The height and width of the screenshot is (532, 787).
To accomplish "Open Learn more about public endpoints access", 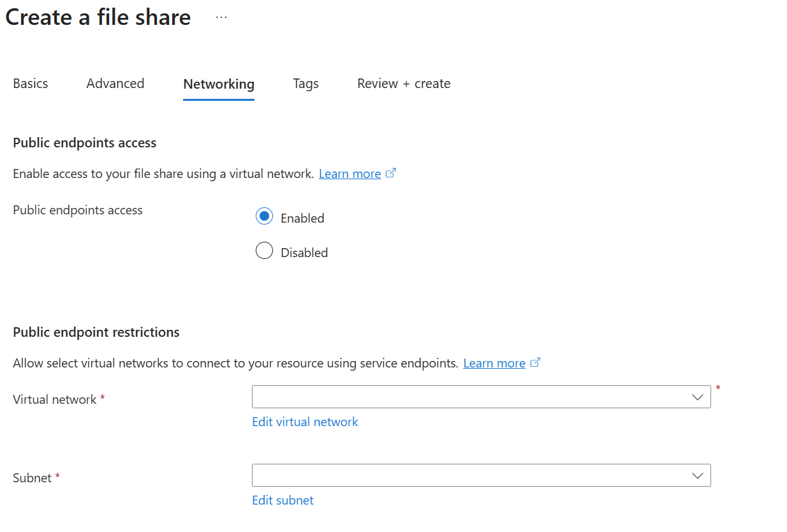I will [349, 173].
